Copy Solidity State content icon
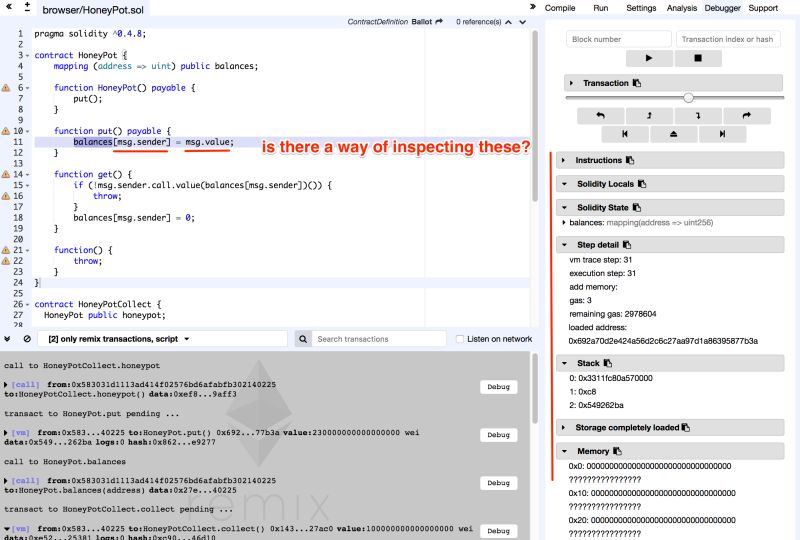This screenshot has height=540, width=800. [637, 207]
